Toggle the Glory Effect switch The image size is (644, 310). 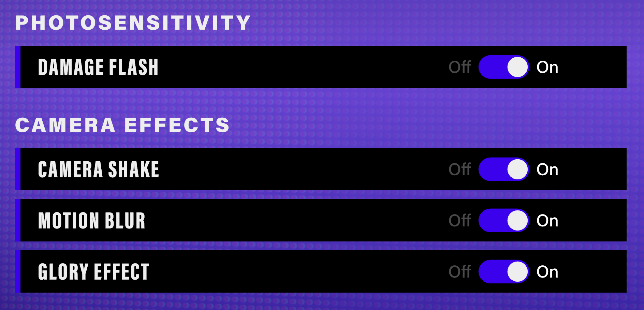point(503,272)
